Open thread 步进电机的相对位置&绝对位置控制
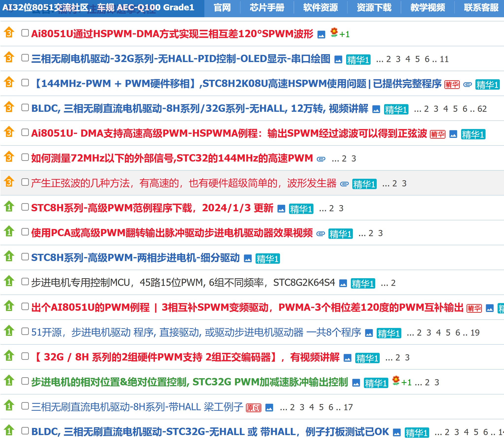Viewport: 504px width, 440px height. (x=190, y=382)
